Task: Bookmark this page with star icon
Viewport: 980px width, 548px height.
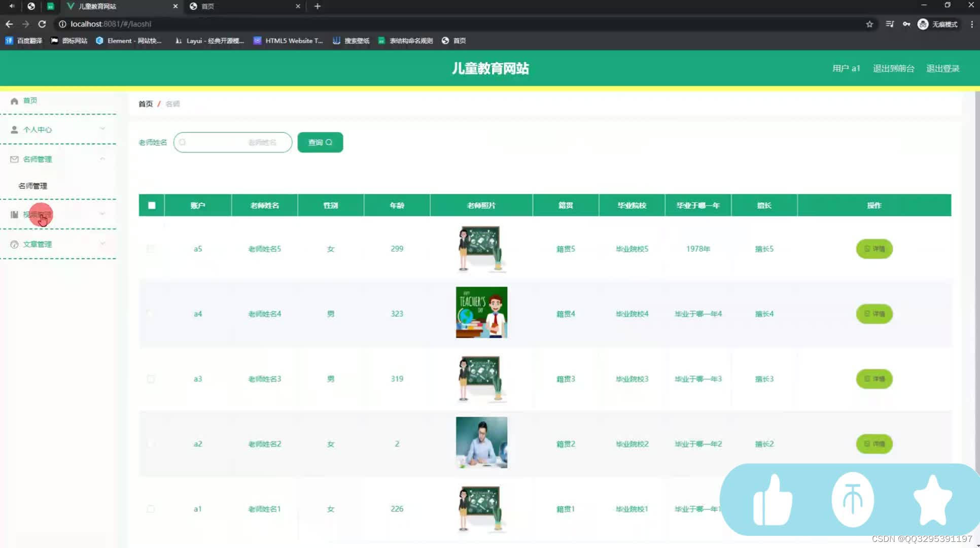Action: point(869,24)
